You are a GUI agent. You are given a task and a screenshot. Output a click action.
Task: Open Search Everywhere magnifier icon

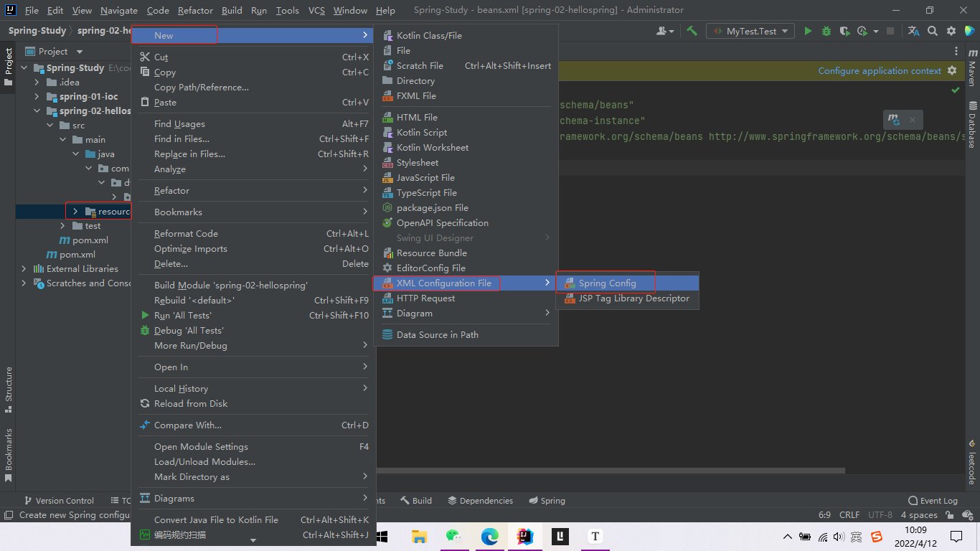(x=933, y=31)
